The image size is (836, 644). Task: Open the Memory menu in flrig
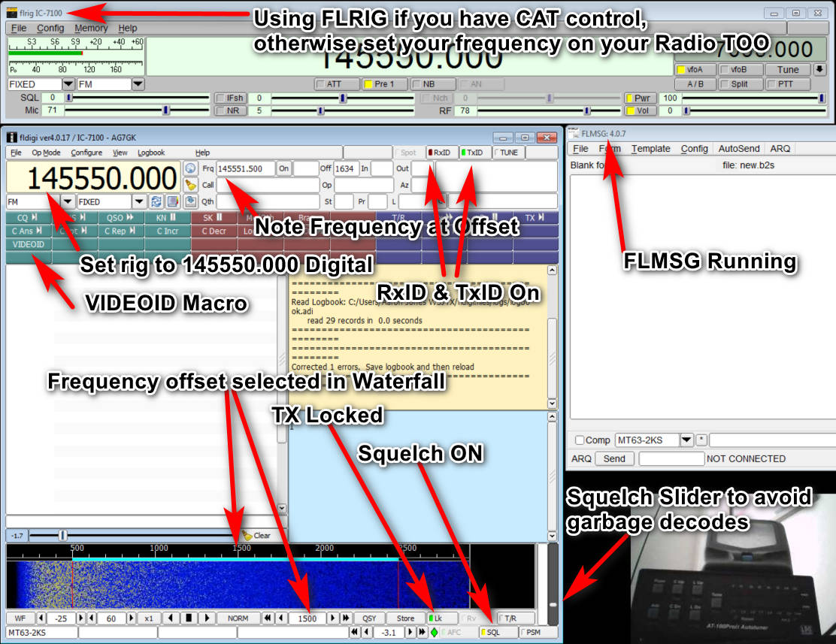pos(91,28)
